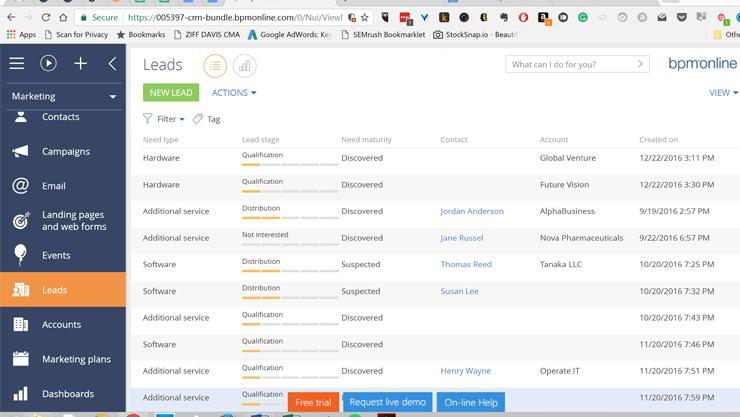Open Email section in sidebar
The image size is (740, 417).
(53, 186)
